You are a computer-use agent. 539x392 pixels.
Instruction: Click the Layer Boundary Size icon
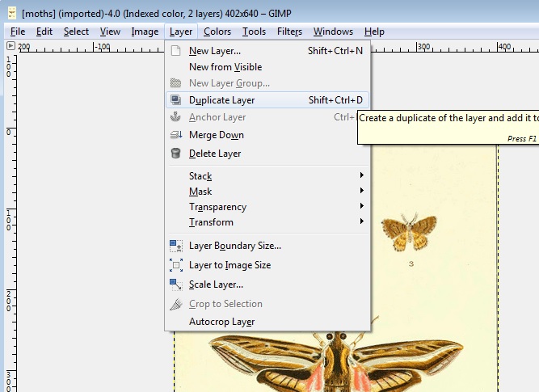tap(176, 246)
